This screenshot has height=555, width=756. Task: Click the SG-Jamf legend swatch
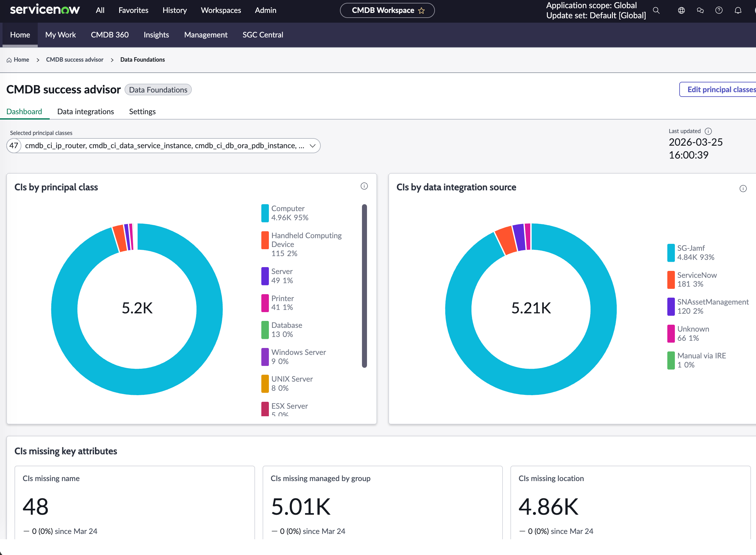pyautogui.click(x=671, y=253)
